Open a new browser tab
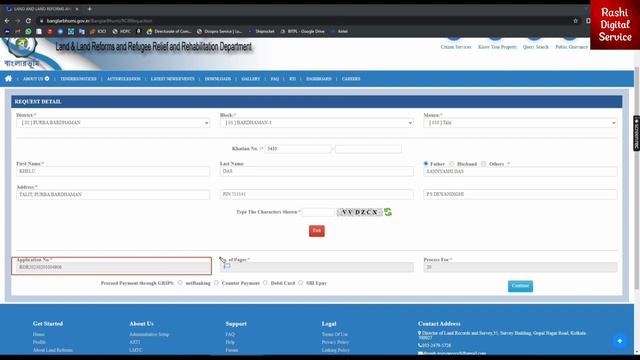640x360 pixels. click(89, 9)
